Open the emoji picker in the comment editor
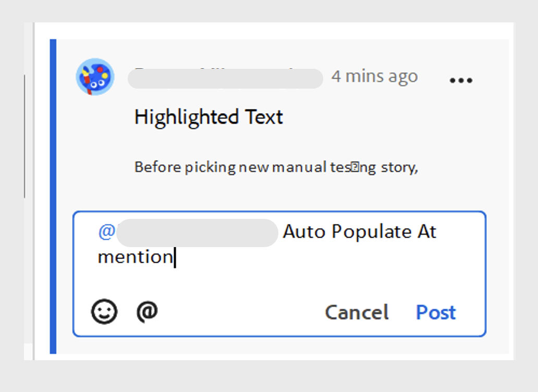 pyautogui.click(x=104, y=311)
